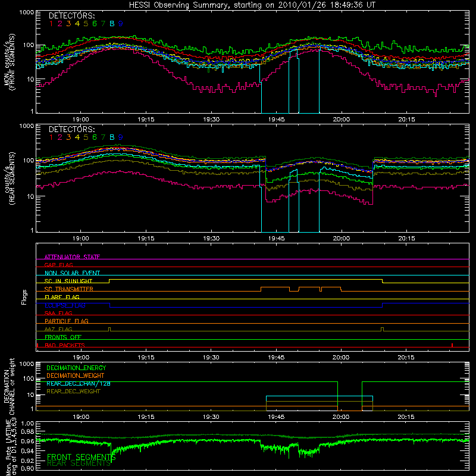Select detector 2 in front segments legend
The image size is (476, 476).
60,23
